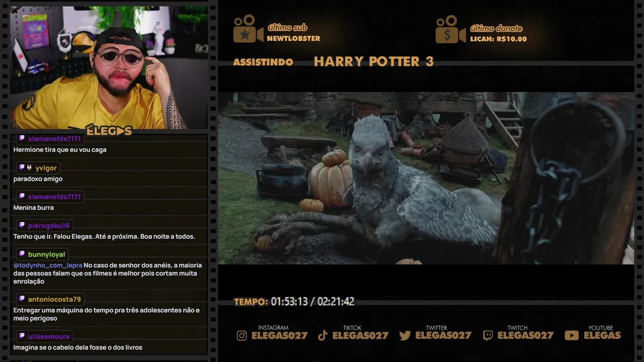Click the @todynho_com_lepra mention

click(x=48, y=265)
